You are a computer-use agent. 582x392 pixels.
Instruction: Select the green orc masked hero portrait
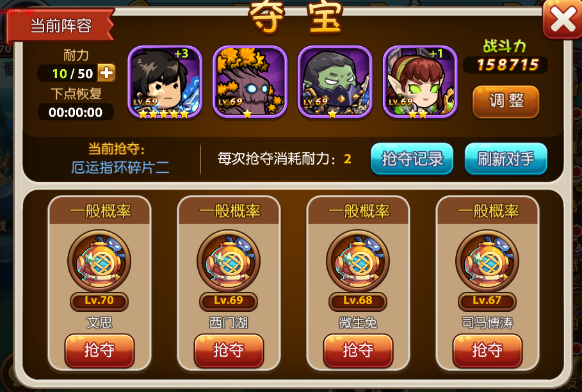pos(335,82)
